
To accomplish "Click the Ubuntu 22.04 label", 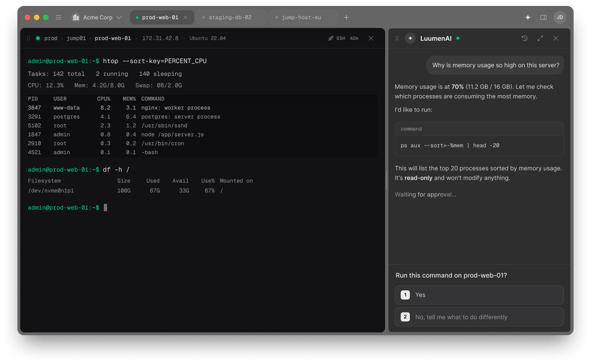I will tap(208, 38).
